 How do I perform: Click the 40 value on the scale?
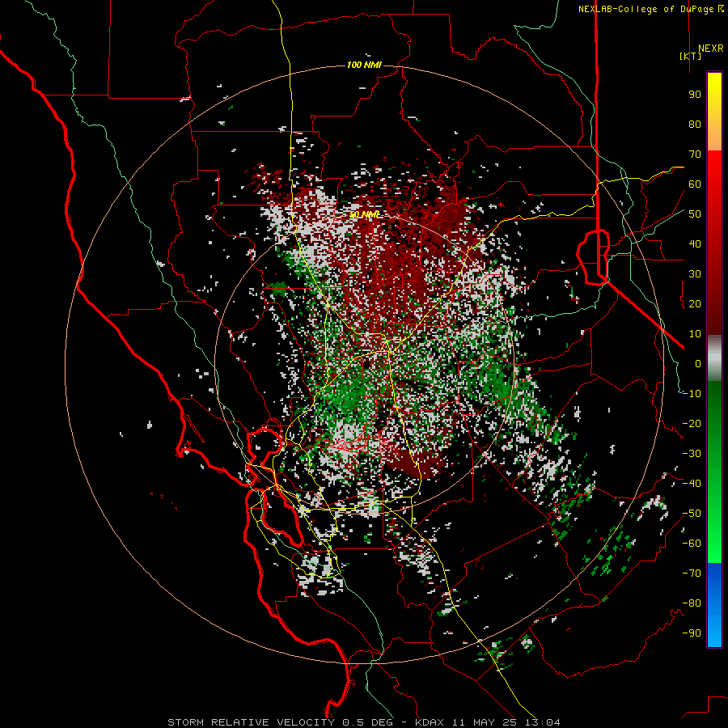pyautogui.click(x=695, y=243)
